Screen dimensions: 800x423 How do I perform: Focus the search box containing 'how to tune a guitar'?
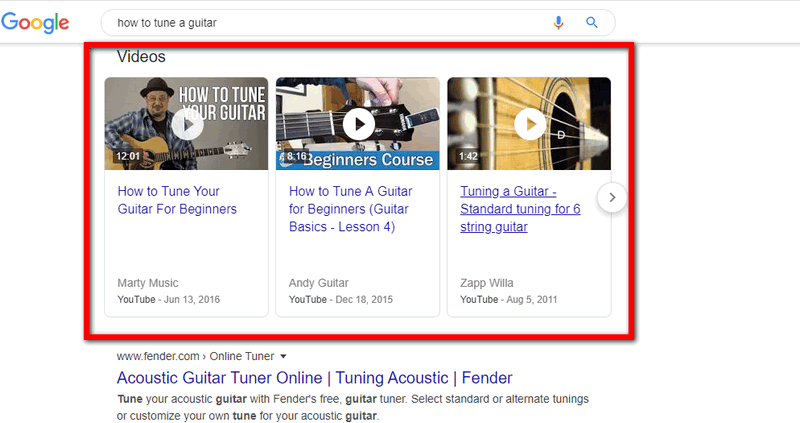click(358, 22)
